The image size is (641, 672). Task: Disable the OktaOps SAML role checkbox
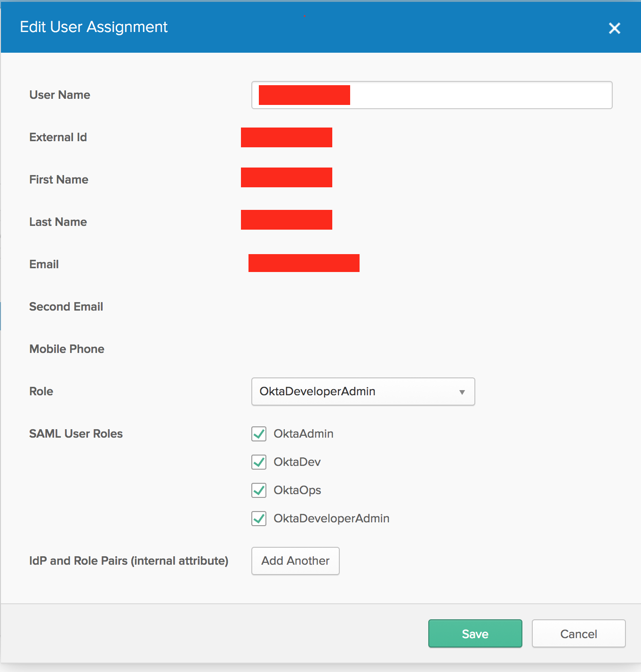(259, 490)
